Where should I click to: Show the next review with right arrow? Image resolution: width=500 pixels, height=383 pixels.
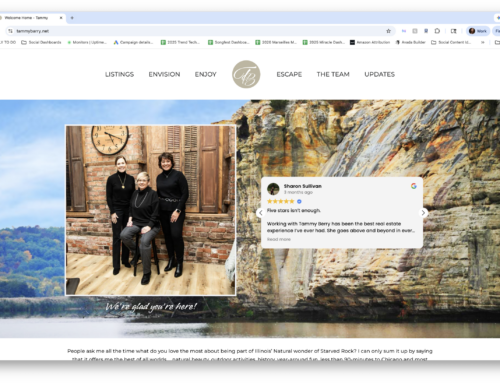point(423,213)
